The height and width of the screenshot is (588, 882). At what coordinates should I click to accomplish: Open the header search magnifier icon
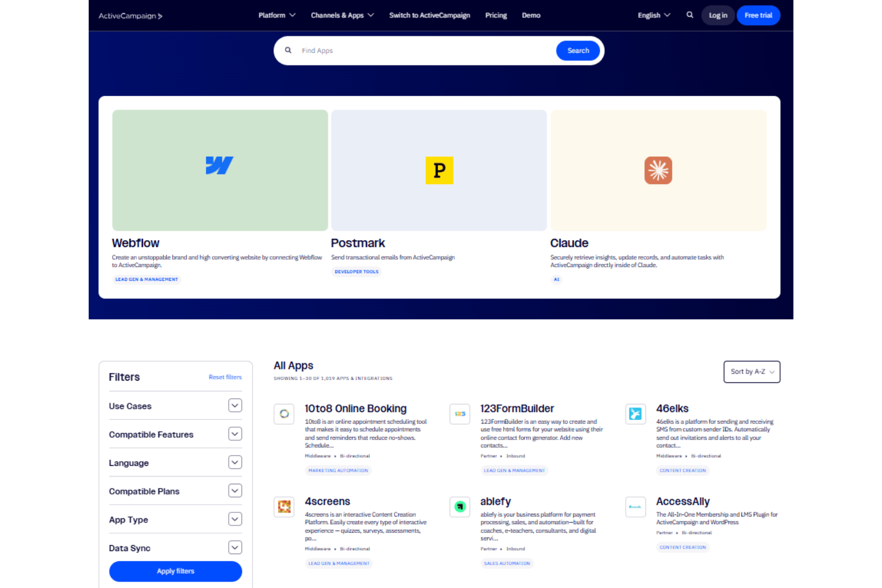(x=690, y=15)
